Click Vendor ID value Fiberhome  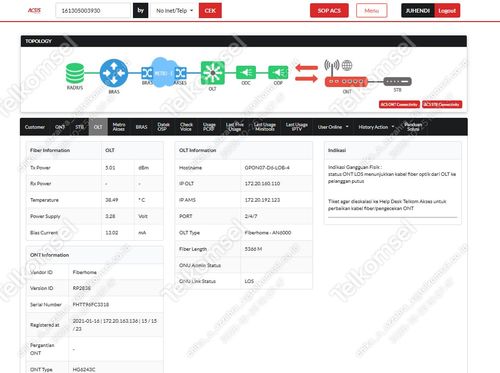pyautogui.click(x=85, y=272)
